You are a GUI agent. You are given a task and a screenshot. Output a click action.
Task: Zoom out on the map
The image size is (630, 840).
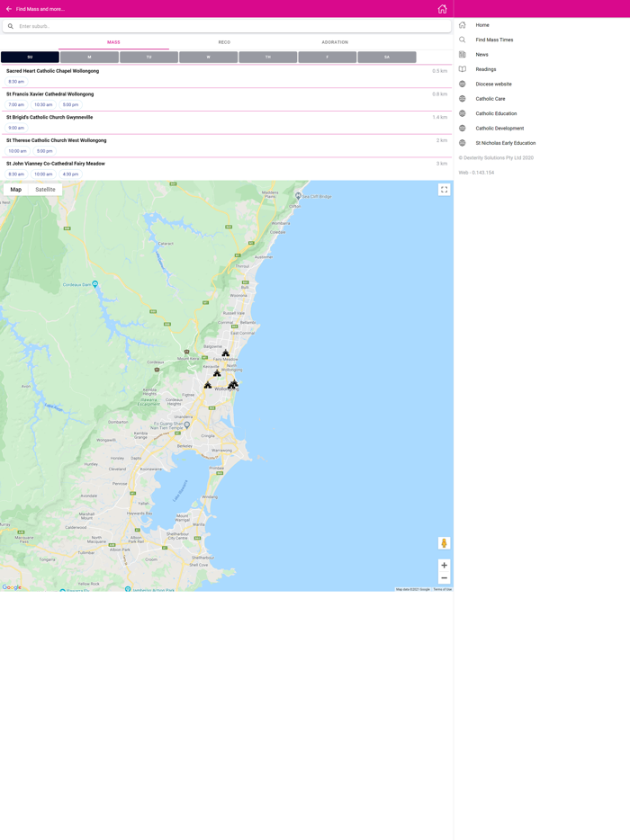click(x=444, y=578)
